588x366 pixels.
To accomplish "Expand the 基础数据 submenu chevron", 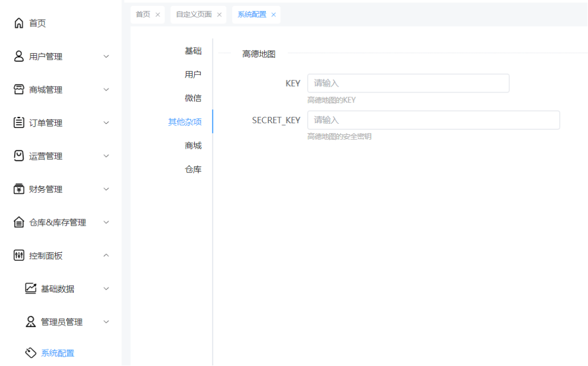I will tap(106, 288).
